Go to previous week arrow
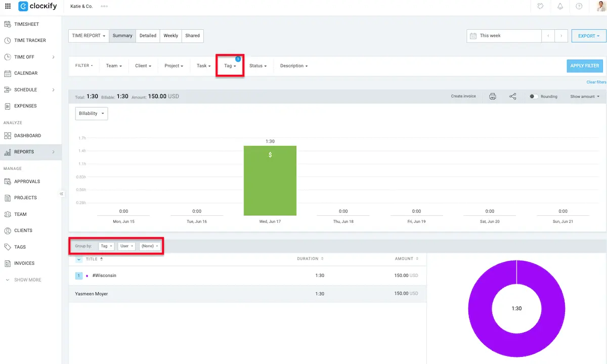This screenshot has height=364, width=607. point(548,36)
